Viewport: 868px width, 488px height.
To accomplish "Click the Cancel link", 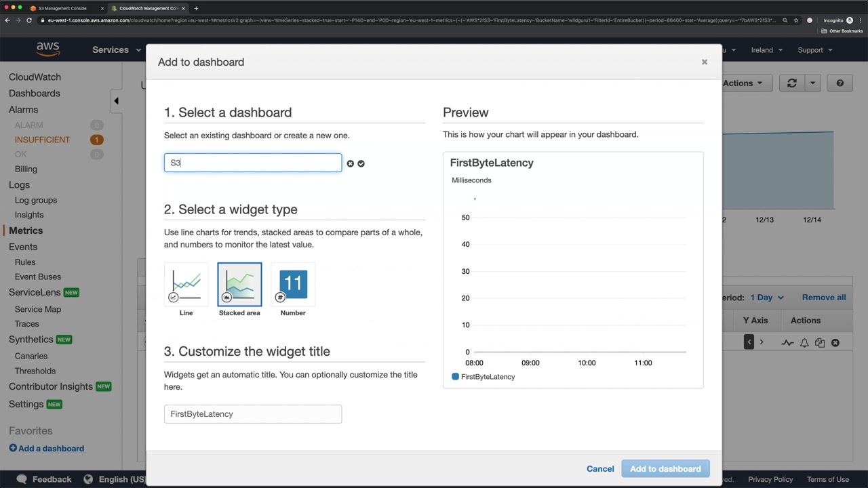I will click(x=600, y=469).
